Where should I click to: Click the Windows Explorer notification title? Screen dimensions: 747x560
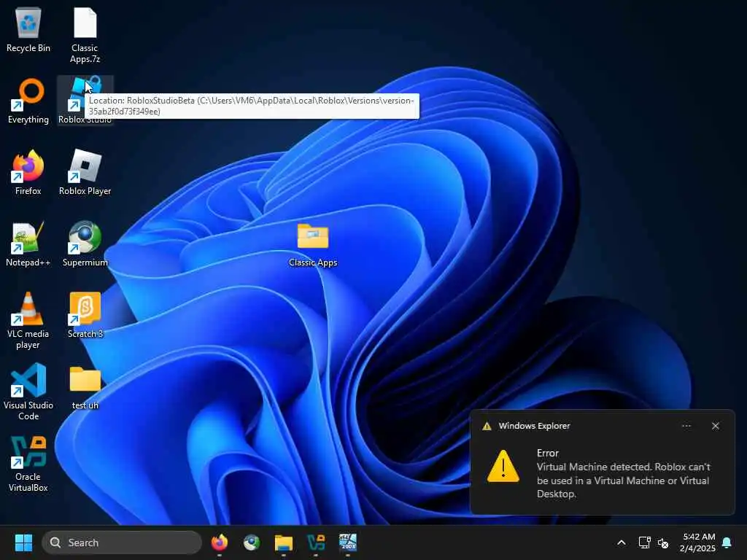pos(534,426)
